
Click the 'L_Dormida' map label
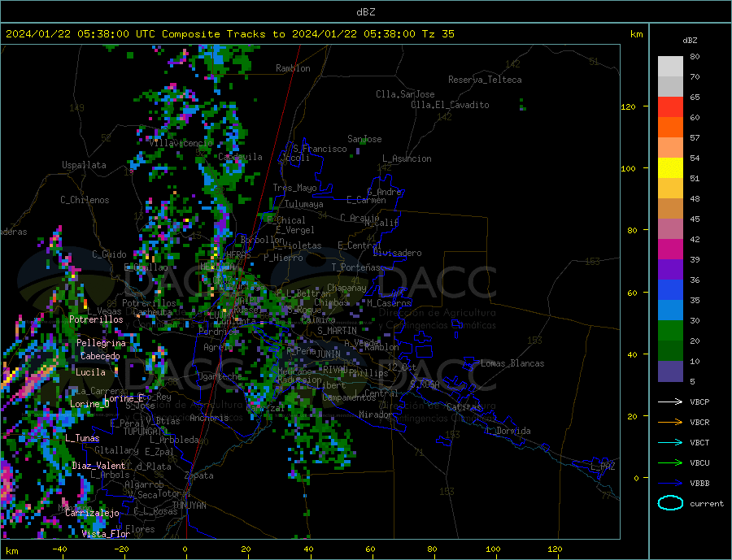[508, 431]
